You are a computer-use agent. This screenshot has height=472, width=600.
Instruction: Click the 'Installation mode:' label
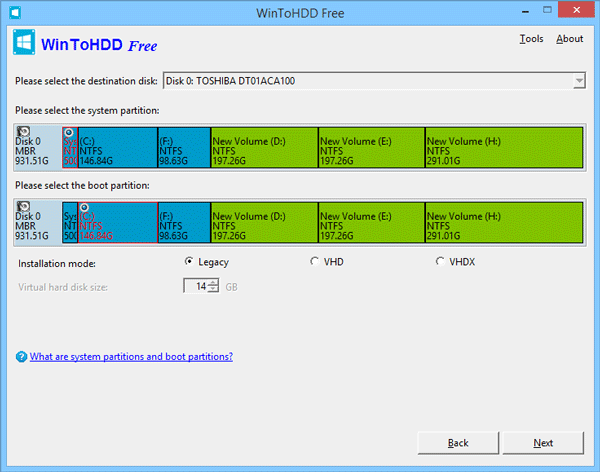(57, 264)
